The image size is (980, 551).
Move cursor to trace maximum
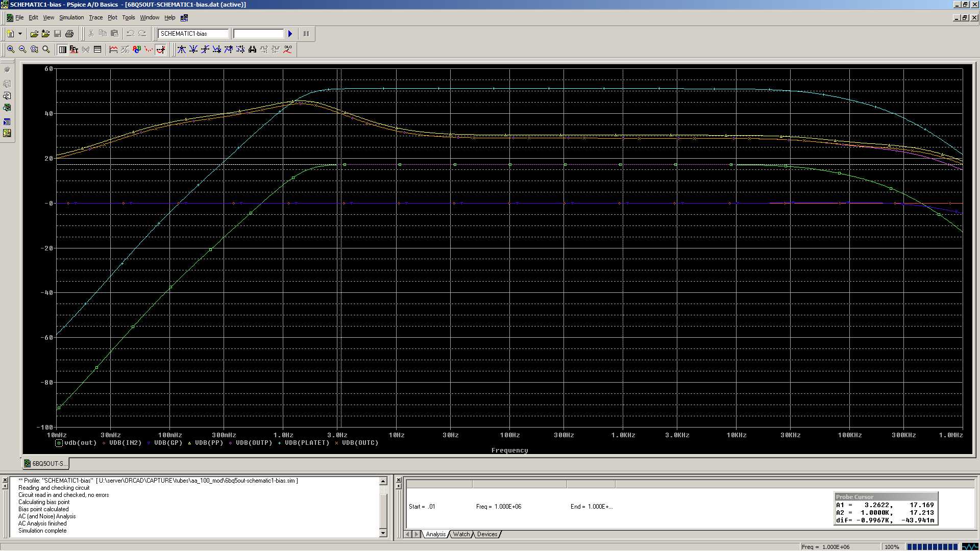tap(229, 49)
